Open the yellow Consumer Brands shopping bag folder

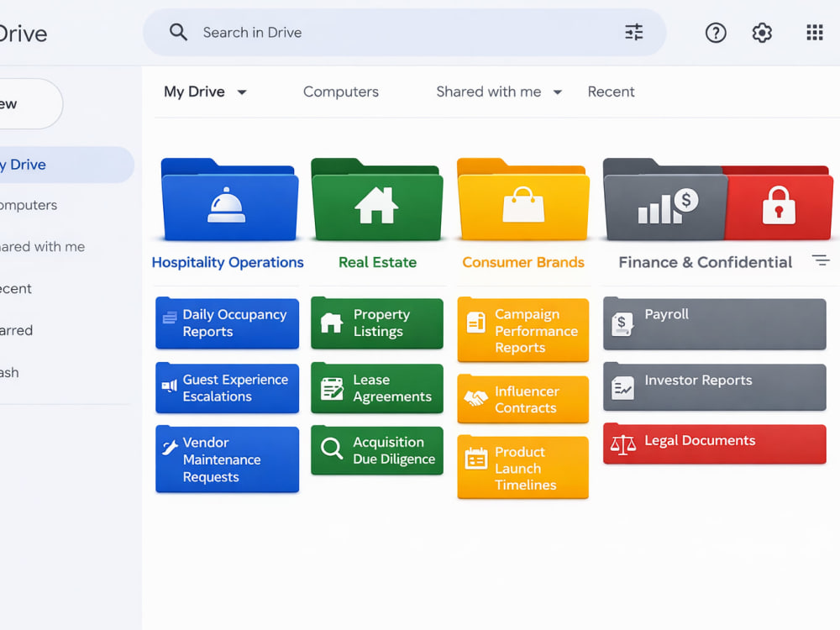522,199
